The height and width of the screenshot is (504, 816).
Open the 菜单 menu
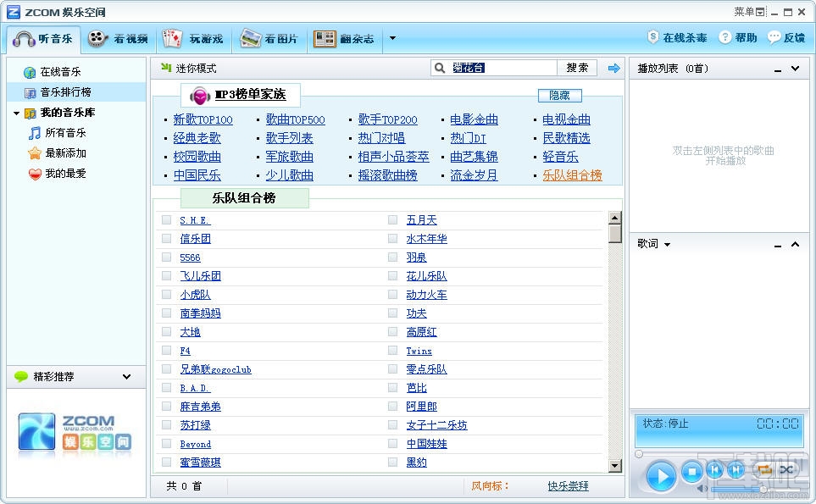749,12
